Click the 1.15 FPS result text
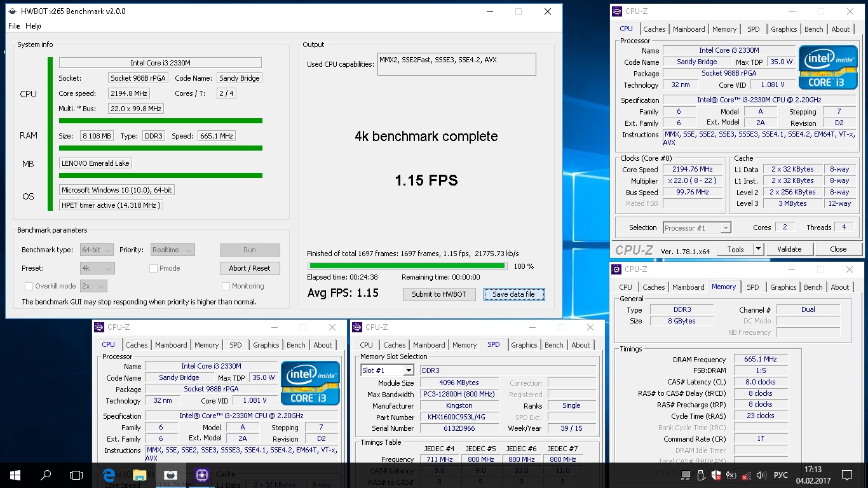This screenshot has width=868, height=488. coord(426,180)
